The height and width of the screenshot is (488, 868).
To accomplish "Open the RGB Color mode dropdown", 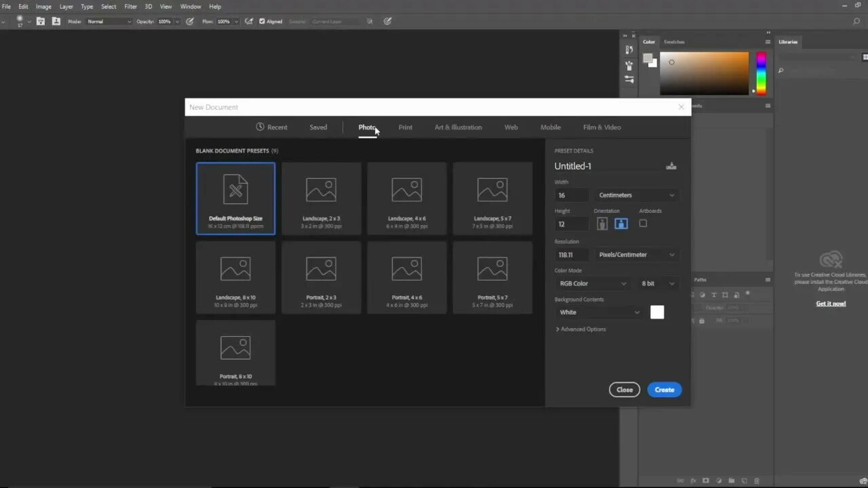I will [593, 283].
